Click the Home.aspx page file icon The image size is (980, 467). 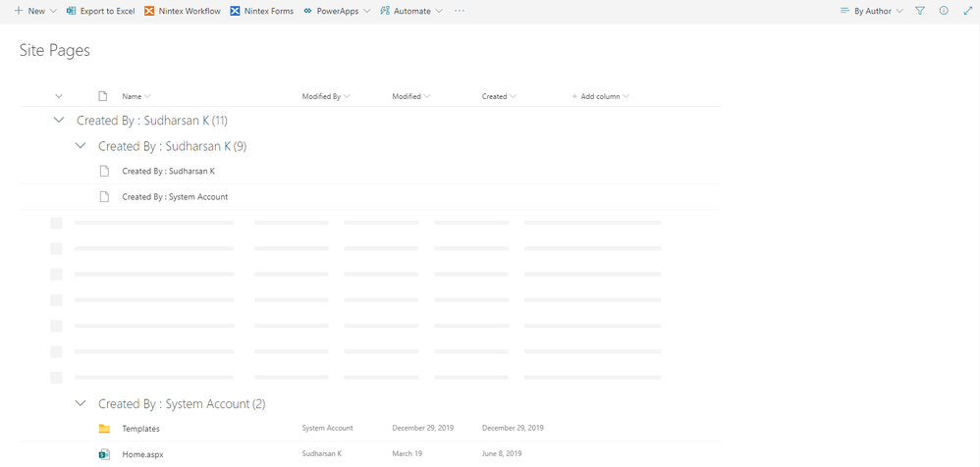tap(104, 454)
